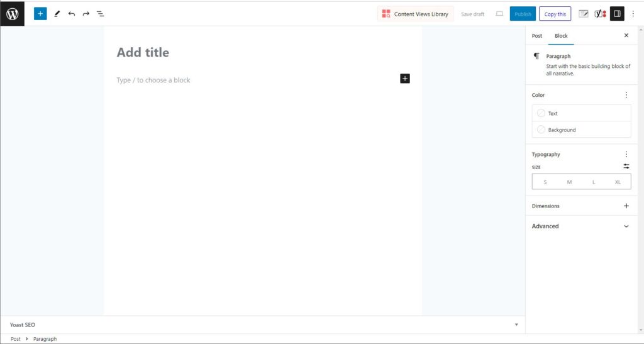
Task: Open the block inserter in top toolbar
Action: click(40, 14)
